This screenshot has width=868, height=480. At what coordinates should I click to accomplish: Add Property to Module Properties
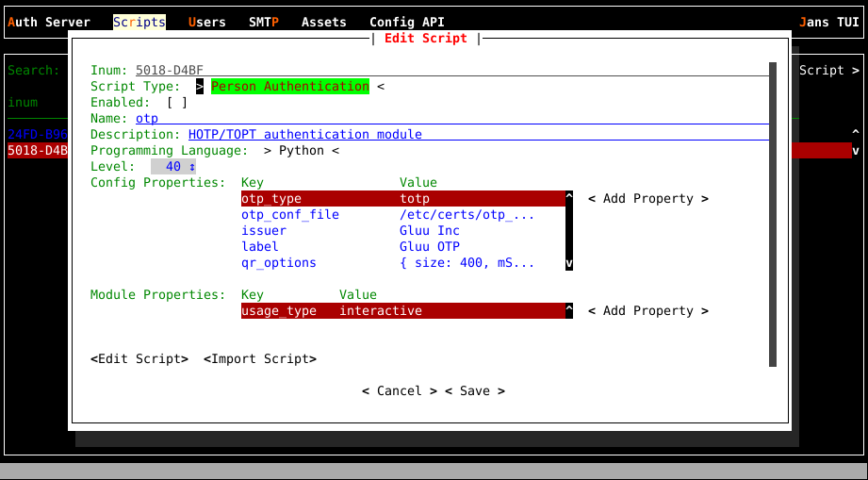tap(648, 310)
